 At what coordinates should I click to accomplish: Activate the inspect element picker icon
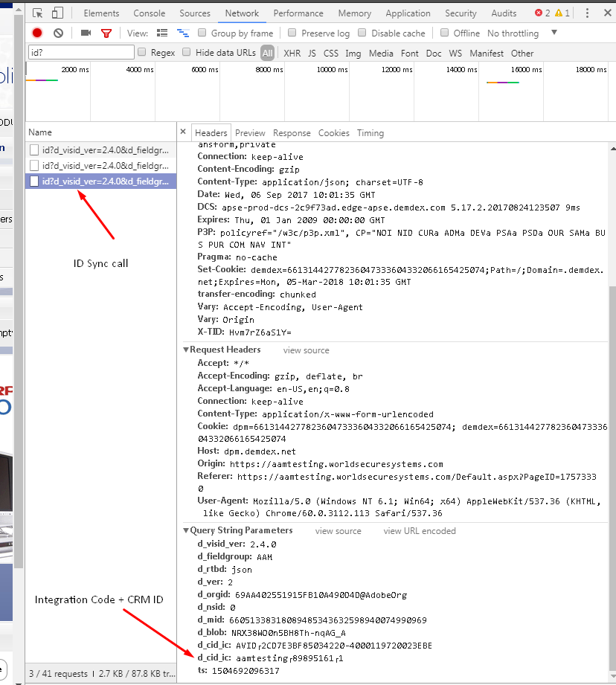(x=38, y=13)
